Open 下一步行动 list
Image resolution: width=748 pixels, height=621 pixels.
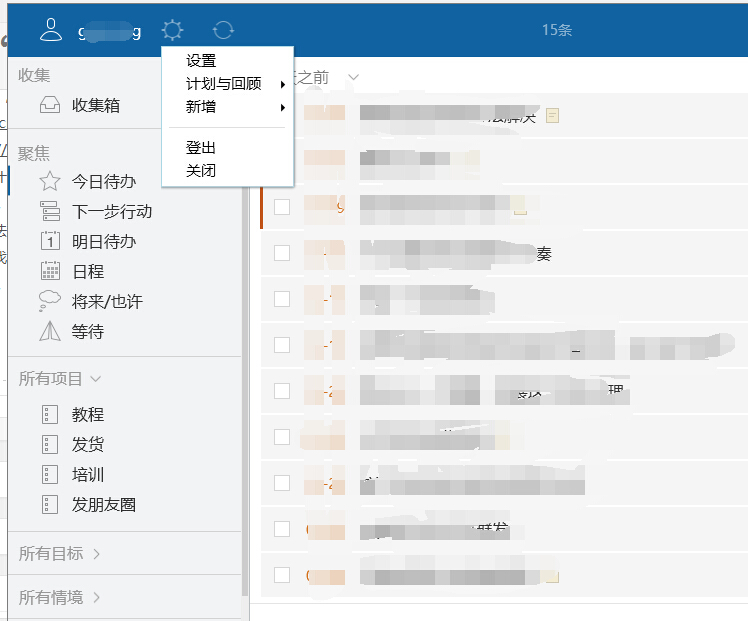(x=110, y=212)
